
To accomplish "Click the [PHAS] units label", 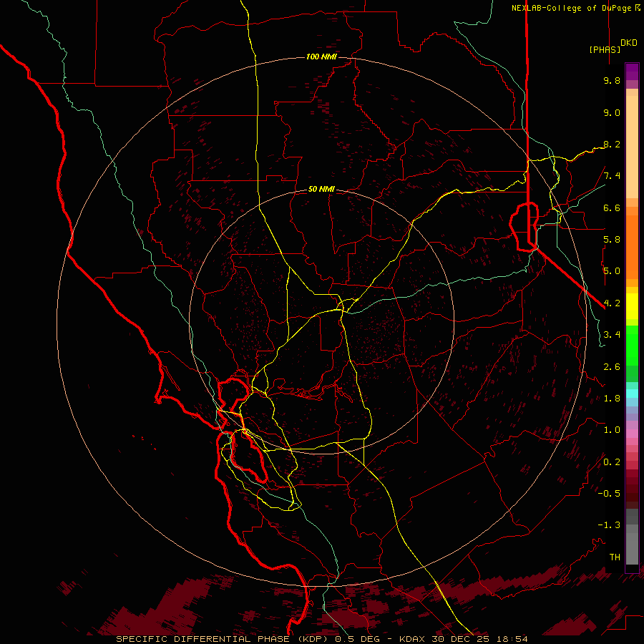I will point(605,49).
